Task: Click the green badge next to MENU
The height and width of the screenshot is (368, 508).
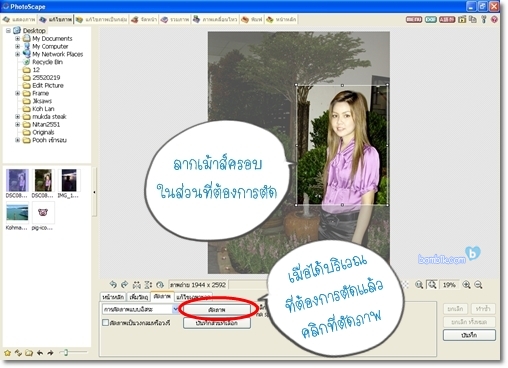Action: (x=430, y=20)
